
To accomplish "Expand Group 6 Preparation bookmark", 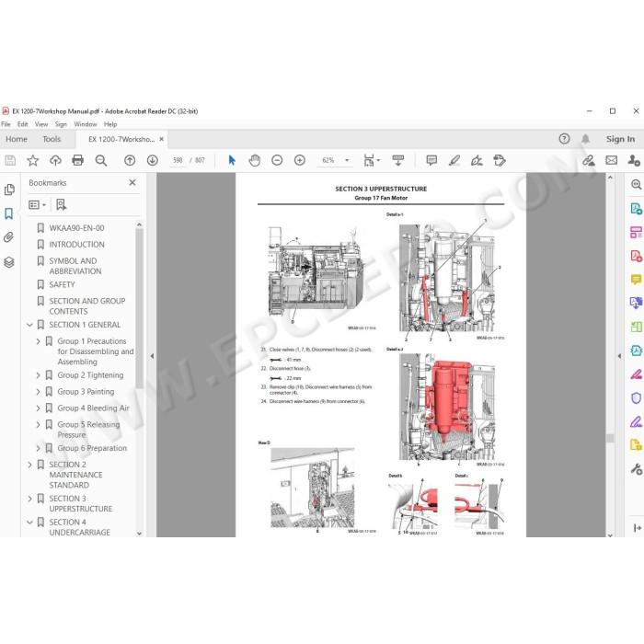I will 38,448.
